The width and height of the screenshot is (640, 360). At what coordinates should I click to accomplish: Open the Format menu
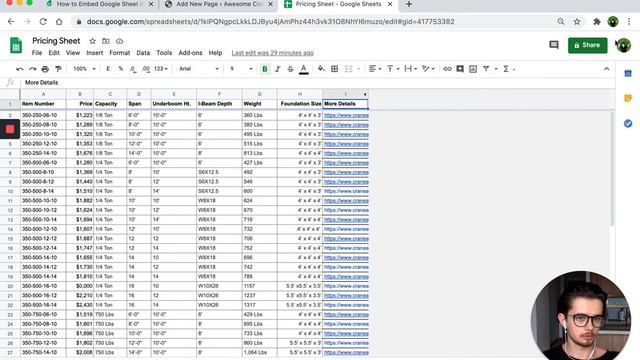tap(120, 53)
